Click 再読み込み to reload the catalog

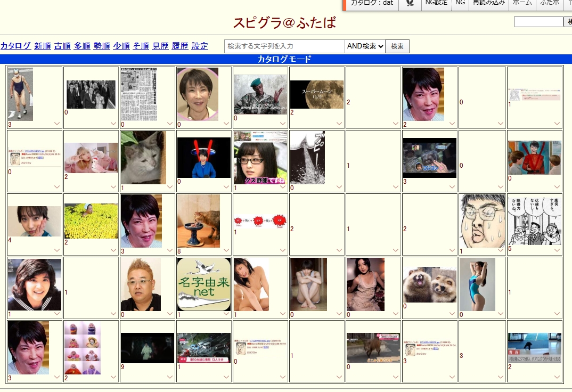488,3
